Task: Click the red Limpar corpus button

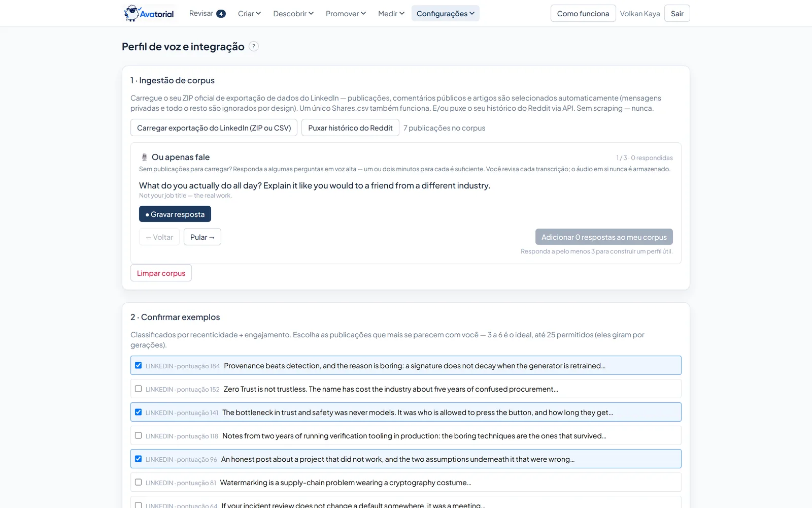Action: pyautogui.click(x=161, y=273)
